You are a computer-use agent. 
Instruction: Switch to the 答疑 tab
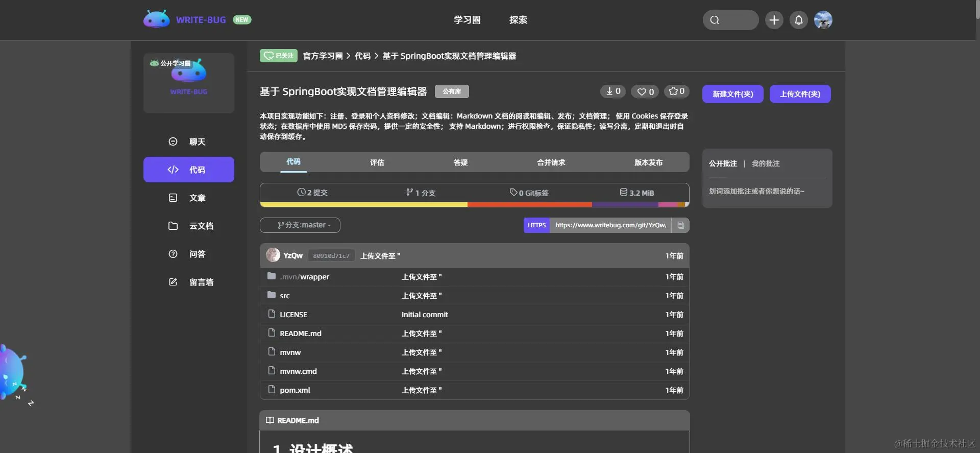(461, 162)
